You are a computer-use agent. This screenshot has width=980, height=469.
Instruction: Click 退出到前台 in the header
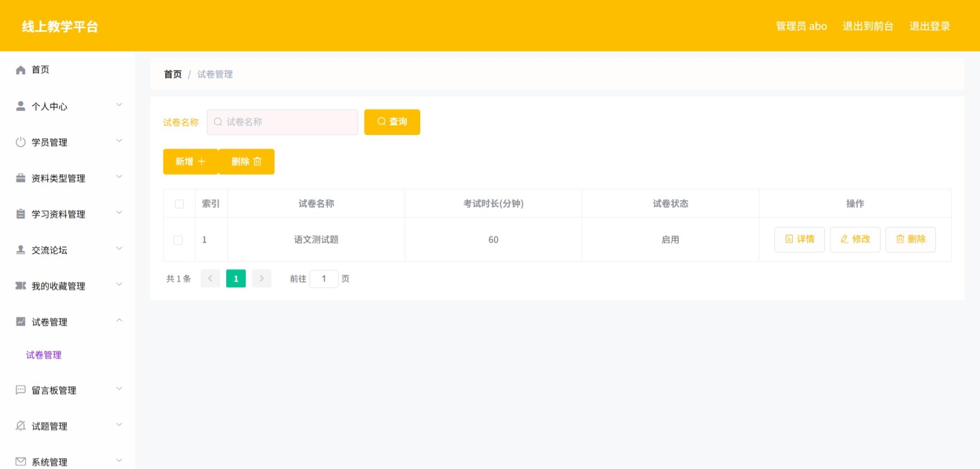[868, 26]
